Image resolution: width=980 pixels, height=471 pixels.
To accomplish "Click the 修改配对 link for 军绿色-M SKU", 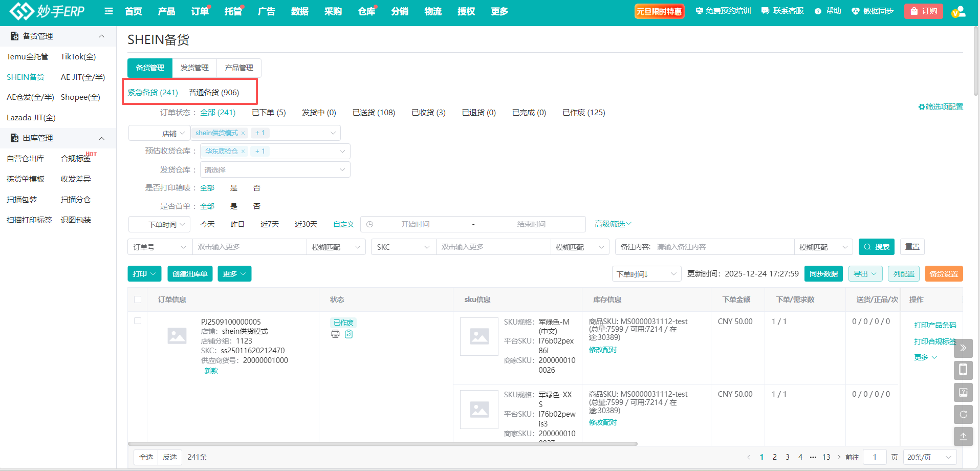I will coord(603,350).
